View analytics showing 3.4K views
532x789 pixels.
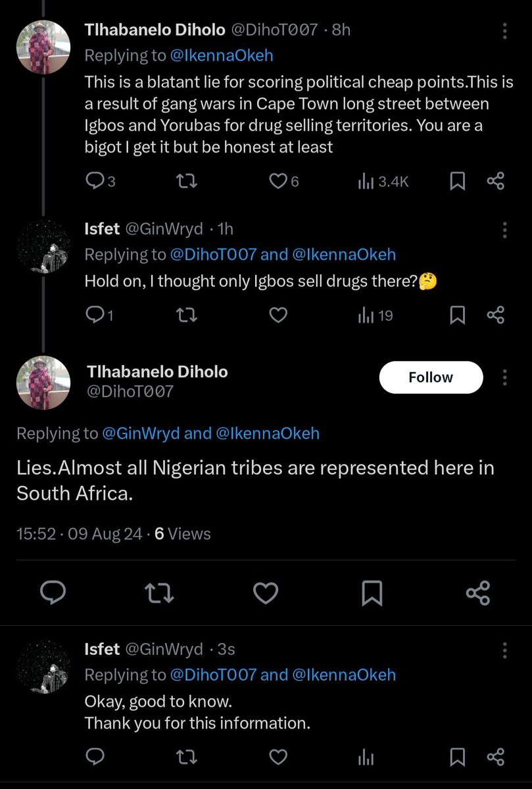383,181
